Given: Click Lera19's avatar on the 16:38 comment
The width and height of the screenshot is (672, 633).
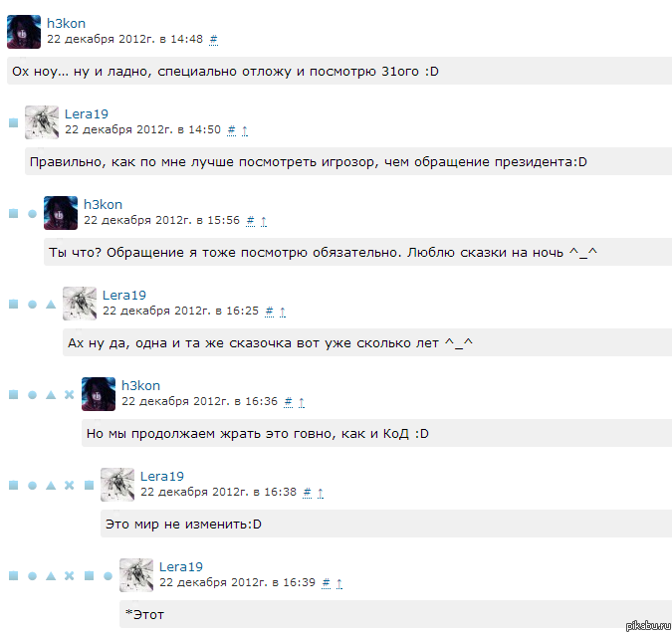Looking at the screenshot, I should tap(117, 485).
